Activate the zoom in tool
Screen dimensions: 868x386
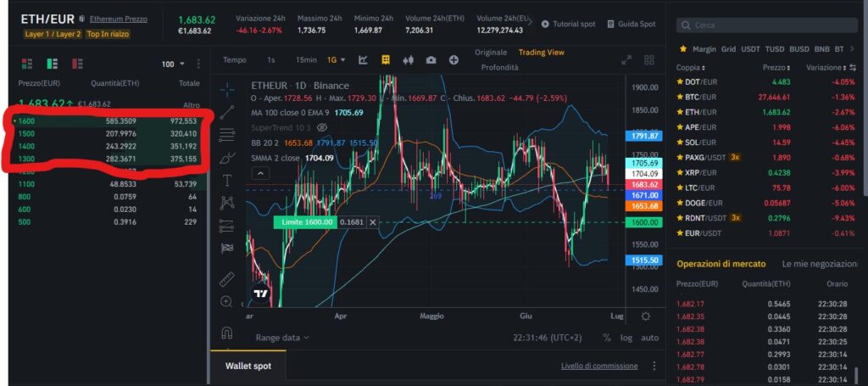coord(226,302)
